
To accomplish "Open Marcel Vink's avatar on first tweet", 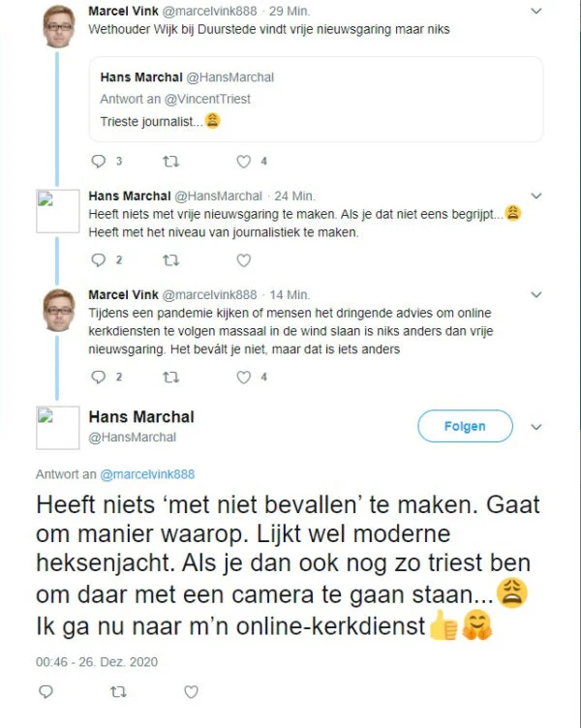I will 59,27.
